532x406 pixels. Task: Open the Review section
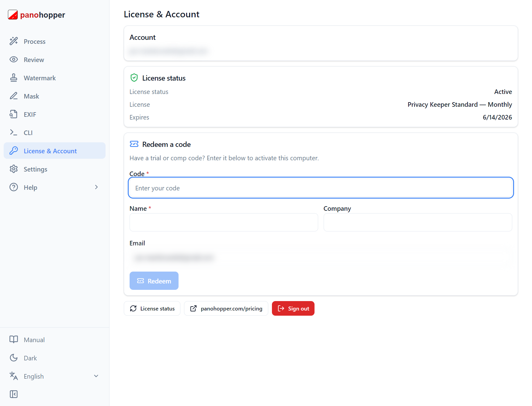tap(54, 59)
